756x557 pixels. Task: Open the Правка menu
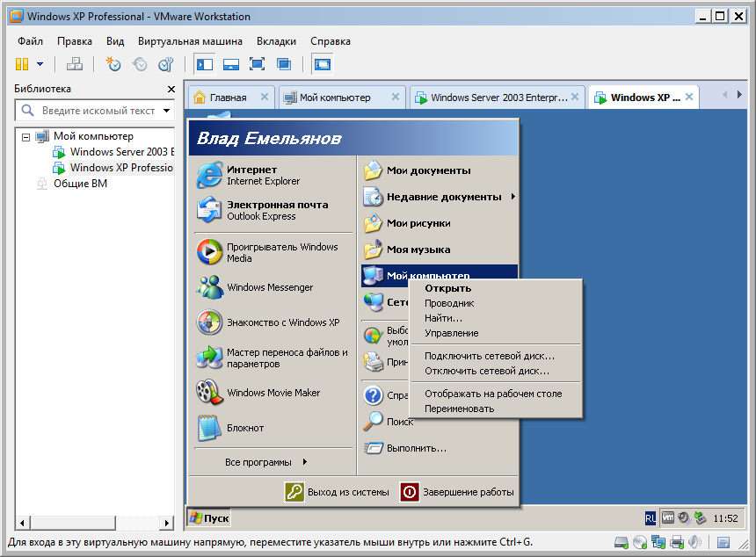coord(74,41)
